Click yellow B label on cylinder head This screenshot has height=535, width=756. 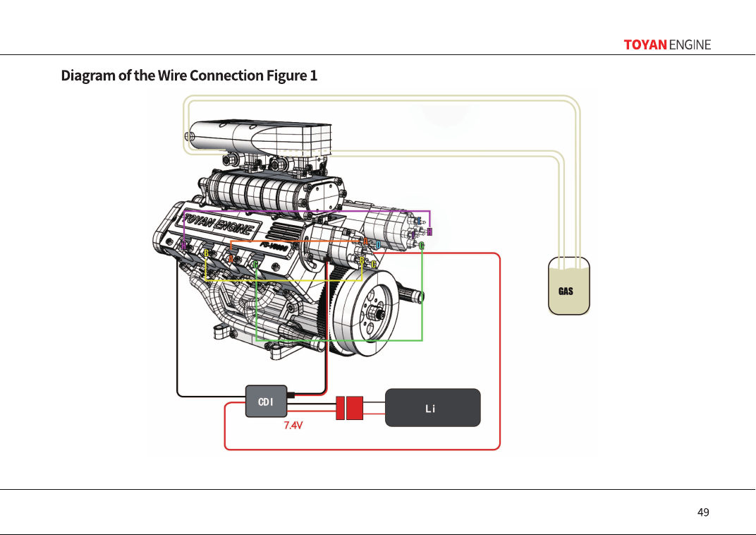206,254
